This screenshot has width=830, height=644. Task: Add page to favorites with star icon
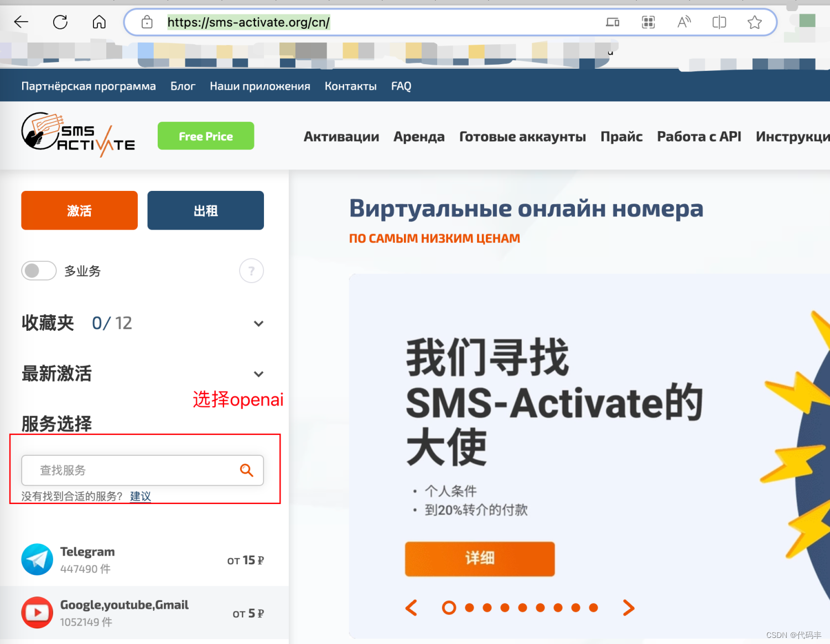click(x=754, y=22)
